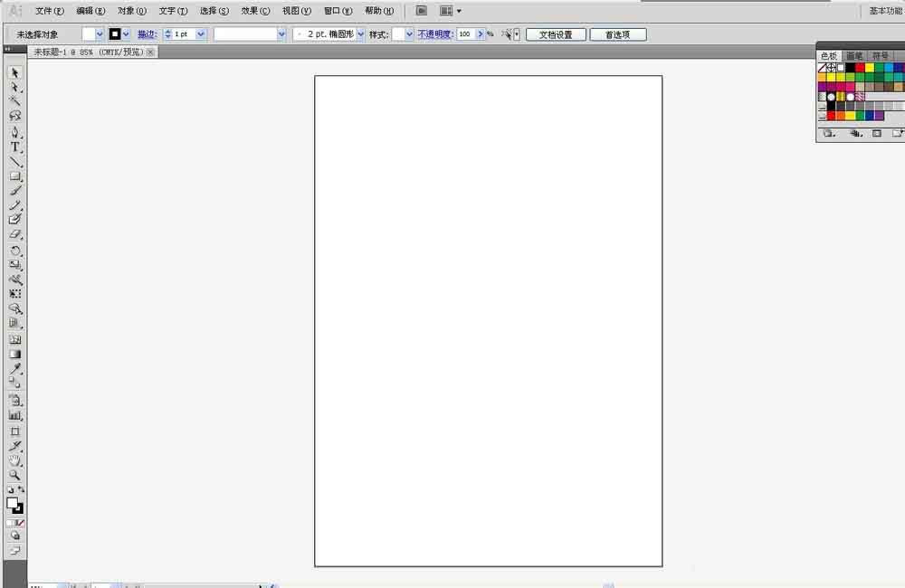This screenshot has height=588, width=905.
Task: Select the Selection arrow tool
Action: click(15, 72)
